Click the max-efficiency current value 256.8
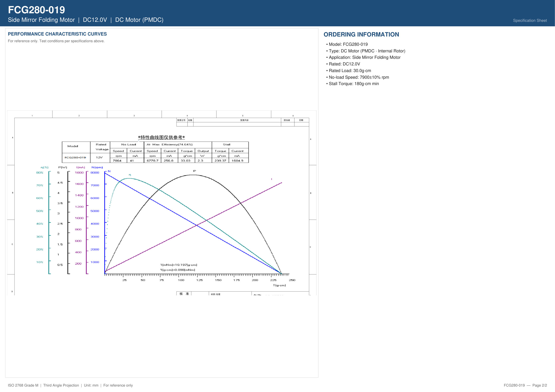The width and height of the screenshot is (555, 392). click(168, 161)
